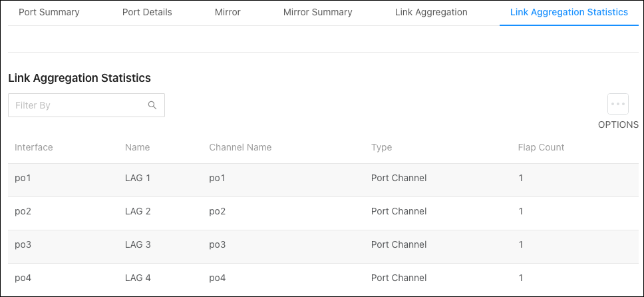The image size is (644, 297).
Task: Open the Port Details tab
Action: pyautogui.click(x=147, y=13)
